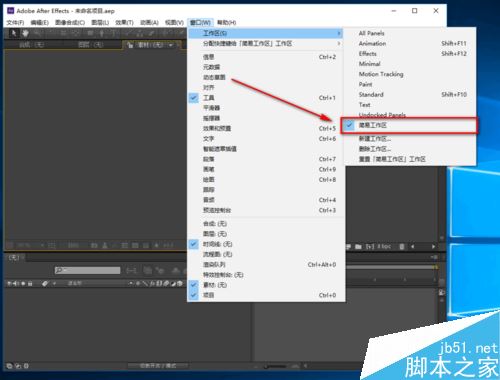Image resolution: width=500 pixels, height=380 pixels.
Task: Choose the Animation workspace Shift+F11
Action: [x=410, y=44]
